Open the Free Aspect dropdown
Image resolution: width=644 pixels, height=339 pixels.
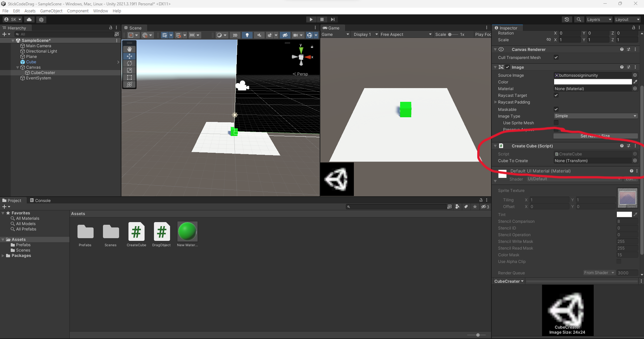click(406, 35)
